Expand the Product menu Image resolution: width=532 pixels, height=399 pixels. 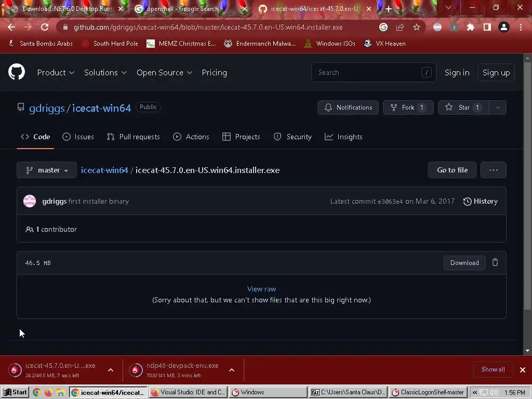pos(56,73)
